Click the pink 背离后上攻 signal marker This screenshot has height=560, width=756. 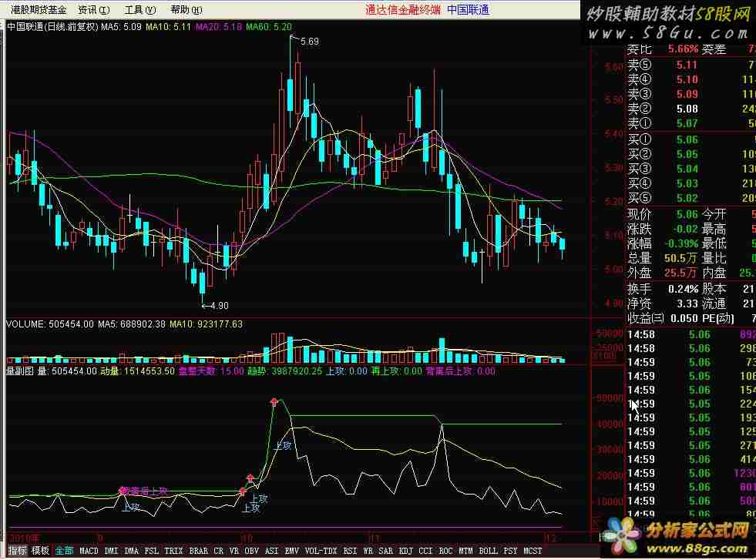[x=121, y=490]
